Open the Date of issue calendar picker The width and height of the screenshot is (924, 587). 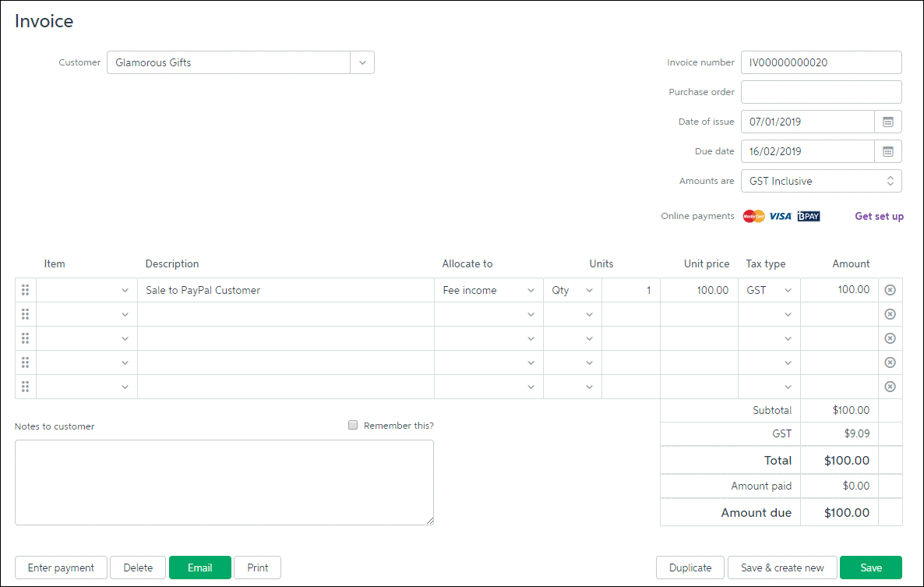[x=887, y=122]
